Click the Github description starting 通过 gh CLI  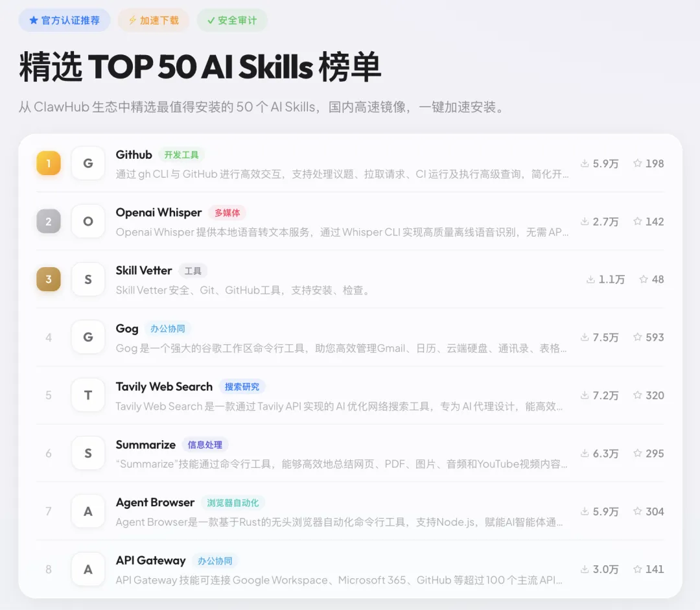tap(342, 174)
